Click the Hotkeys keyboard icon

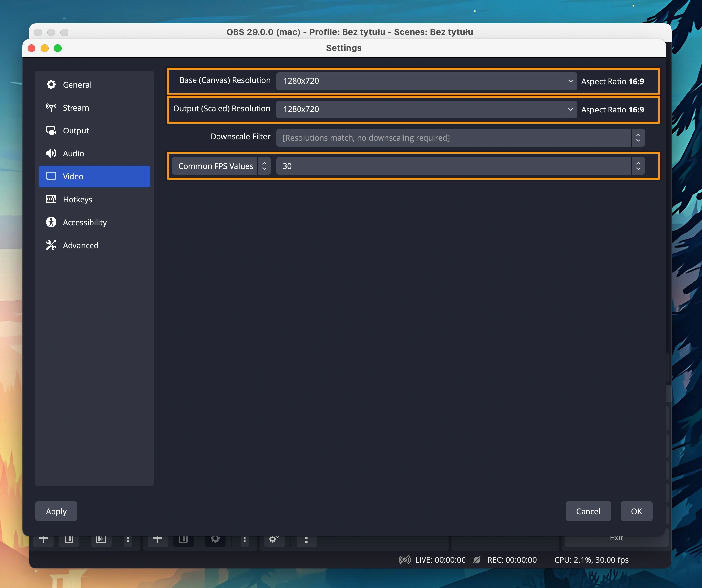(51, 199)
